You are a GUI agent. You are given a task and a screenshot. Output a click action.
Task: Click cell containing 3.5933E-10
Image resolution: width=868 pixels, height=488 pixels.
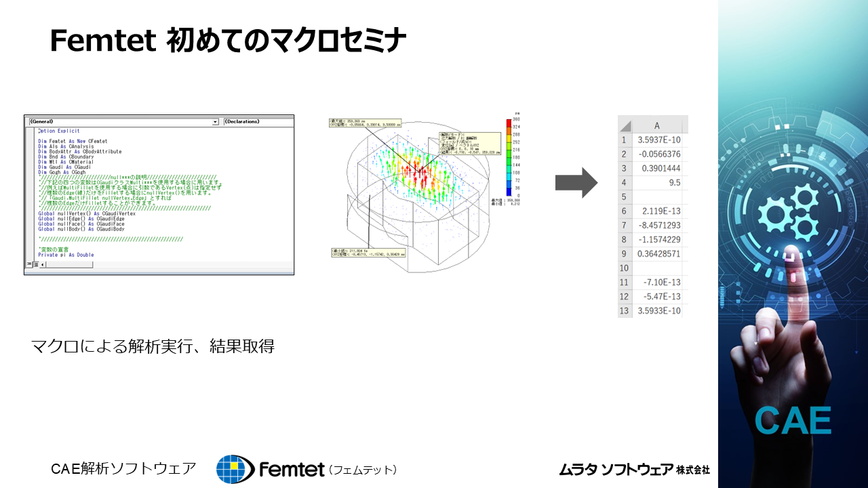point(657,310)
